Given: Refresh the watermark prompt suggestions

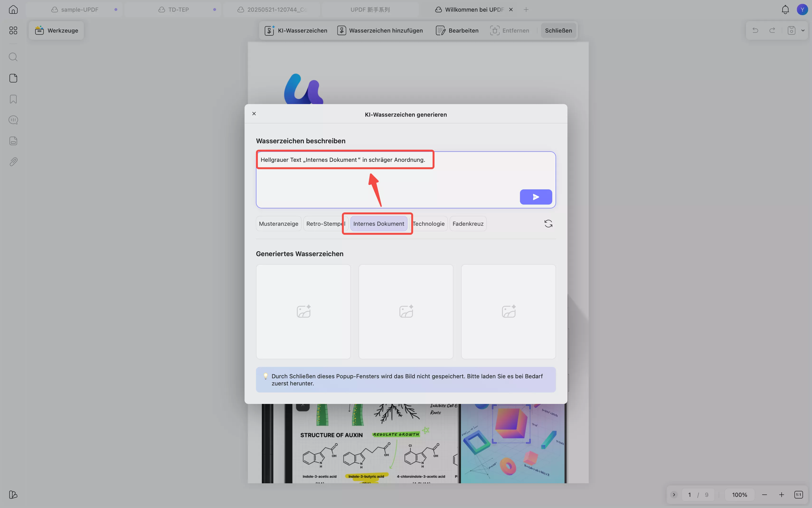Looking at the screenshot, I should 548,224.
